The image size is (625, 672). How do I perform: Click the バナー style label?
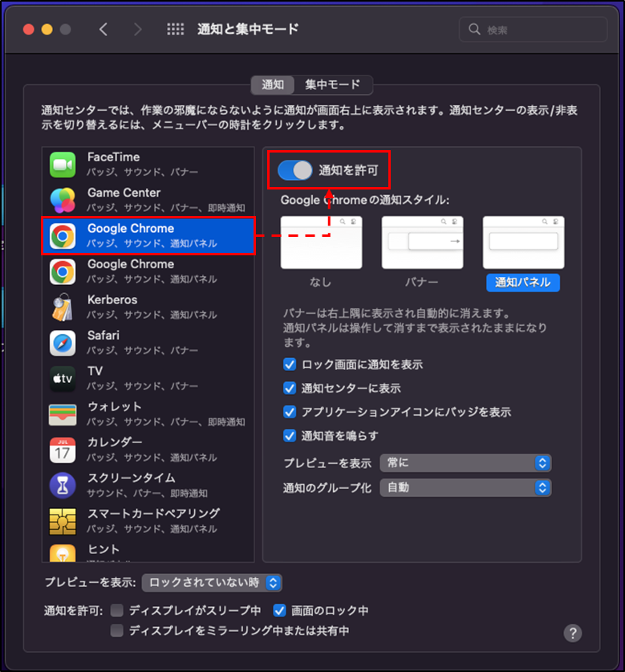[x=422, y=282]
